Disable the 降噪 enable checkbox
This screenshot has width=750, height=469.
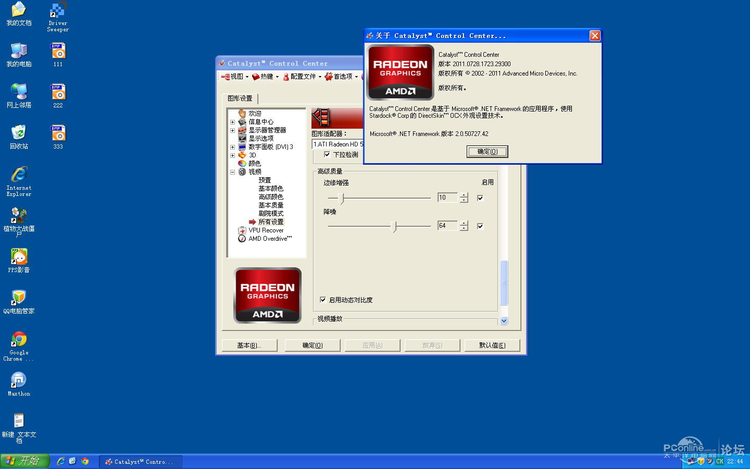coord(480,226)
